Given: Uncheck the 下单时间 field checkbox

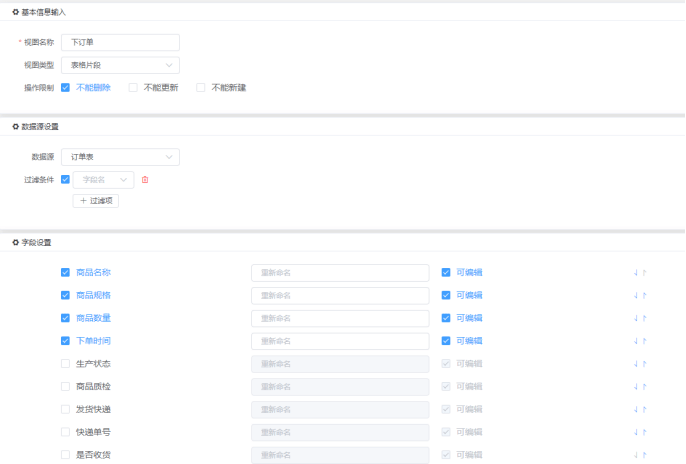Looking at the screenshot, I should [x=65, y=341].
